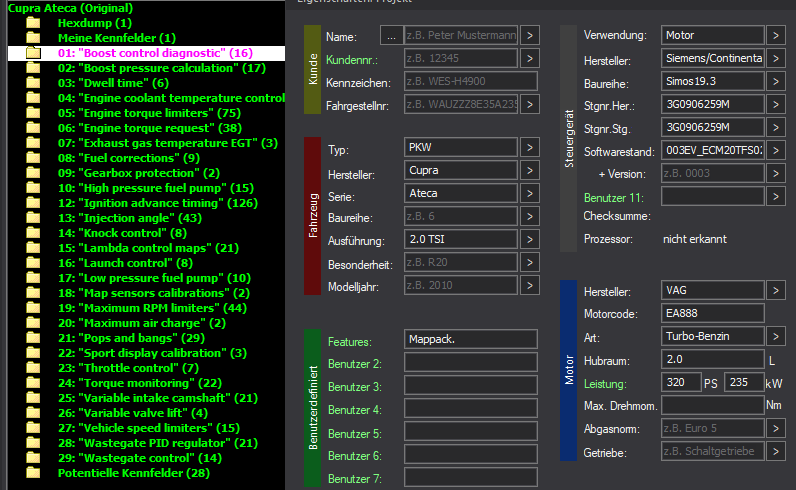
Task: Click the Stgnr.Her. field showing 3G0906259M
Action: click(x=713, y=104)
